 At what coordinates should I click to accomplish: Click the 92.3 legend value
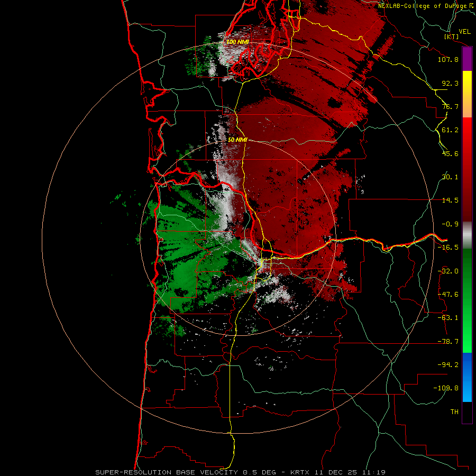pyautogui.click(x=450, y=83)
